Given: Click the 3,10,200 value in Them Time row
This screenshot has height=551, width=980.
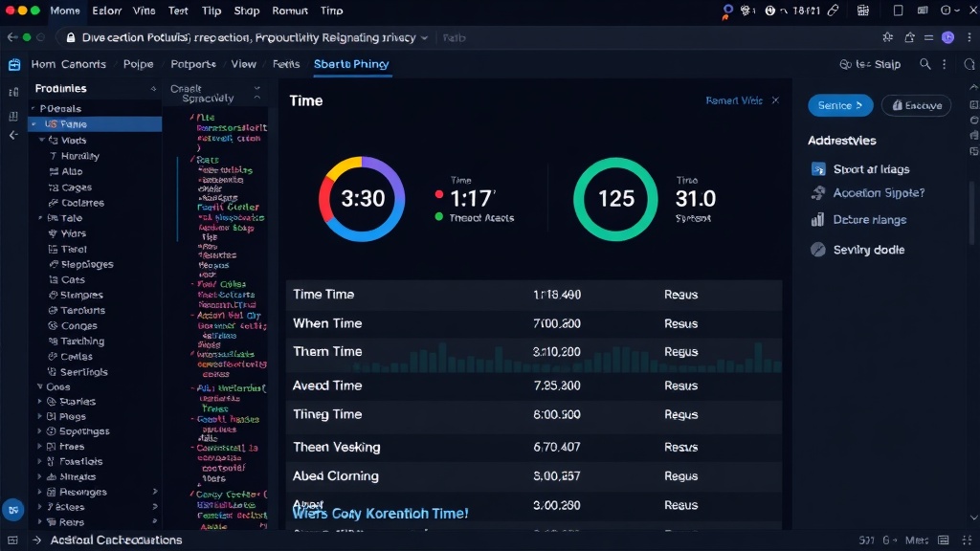Looking at the screenshot, I should click(x=557, y=352).
